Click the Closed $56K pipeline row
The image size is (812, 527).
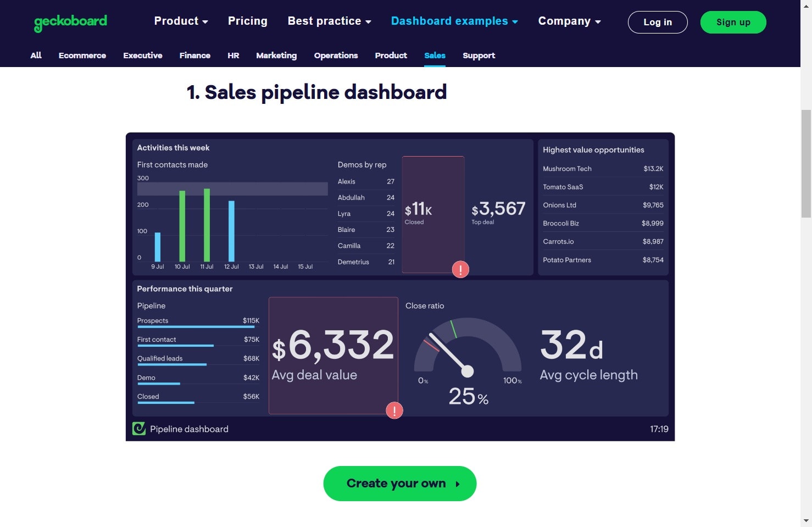(198, 398)
